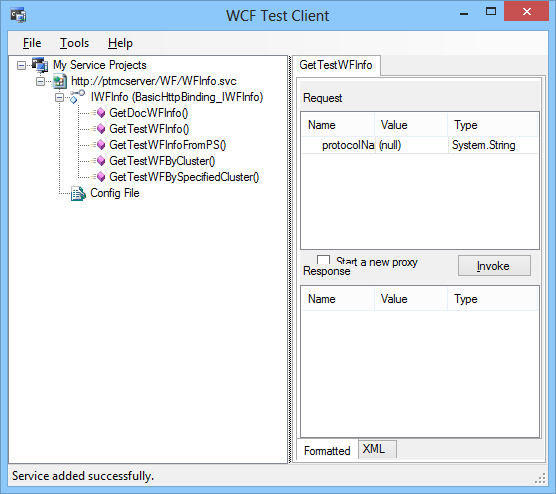Click the Request grid Value column header
The image size is (556, 494).
(x=411, y=125)
